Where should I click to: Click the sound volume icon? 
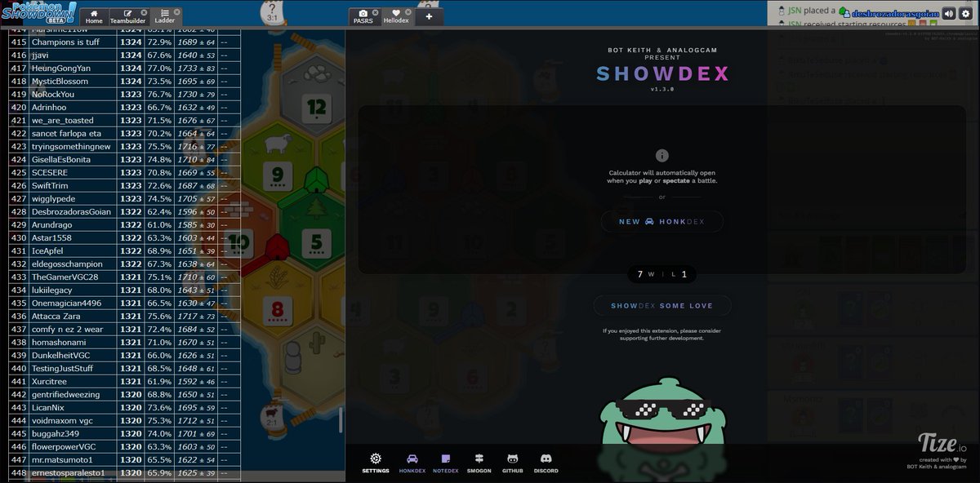coord(949,13)
